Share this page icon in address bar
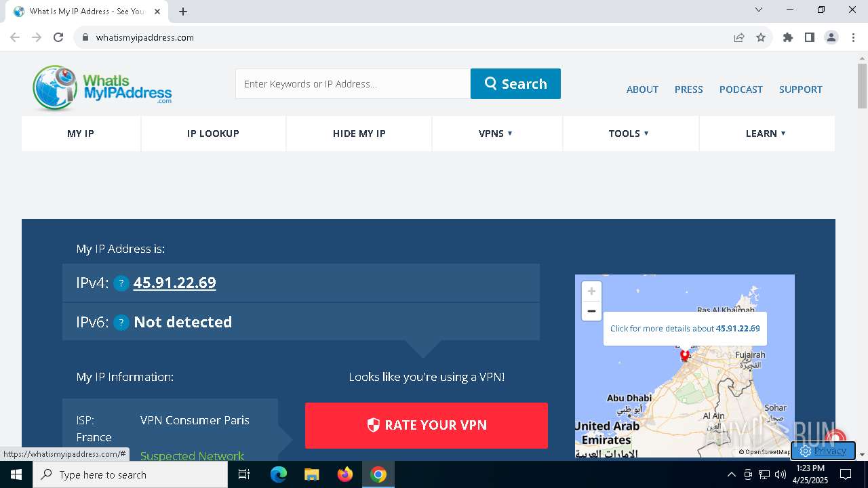868x488 pixels. [x=739, y=37]
